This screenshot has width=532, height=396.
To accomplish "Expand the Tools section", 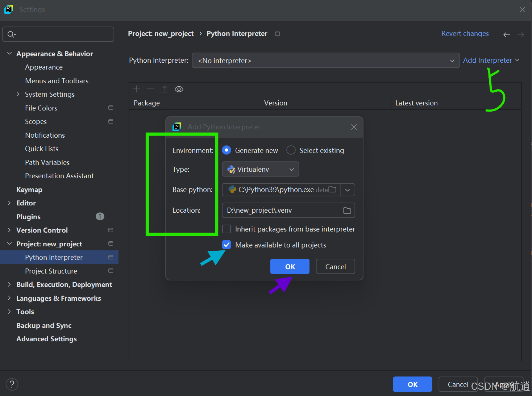I will pyautogui.click(x=9, y=312).
